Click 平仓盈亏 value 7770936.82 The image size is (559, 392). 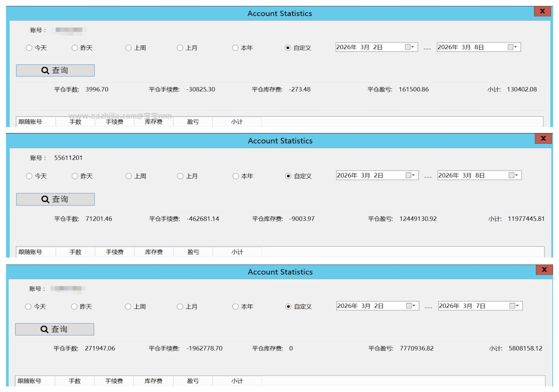click(417, 348)
